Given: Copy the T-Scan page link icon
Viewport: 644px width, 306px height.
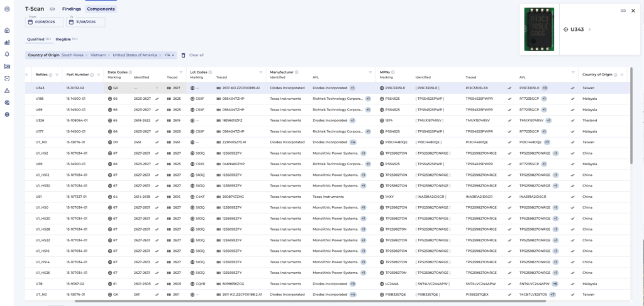Looking at the screenshot, I should [x=52, y=9].
